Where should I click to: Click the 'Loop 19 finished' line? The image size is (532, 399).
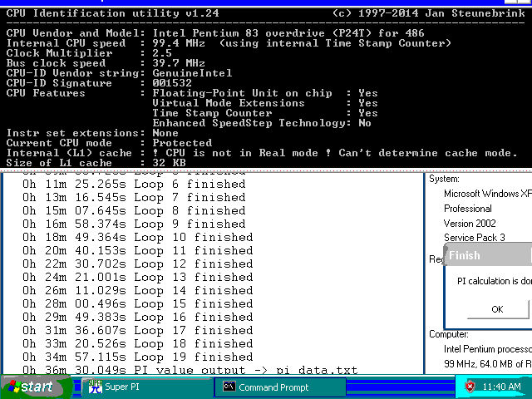click(138, 357)
